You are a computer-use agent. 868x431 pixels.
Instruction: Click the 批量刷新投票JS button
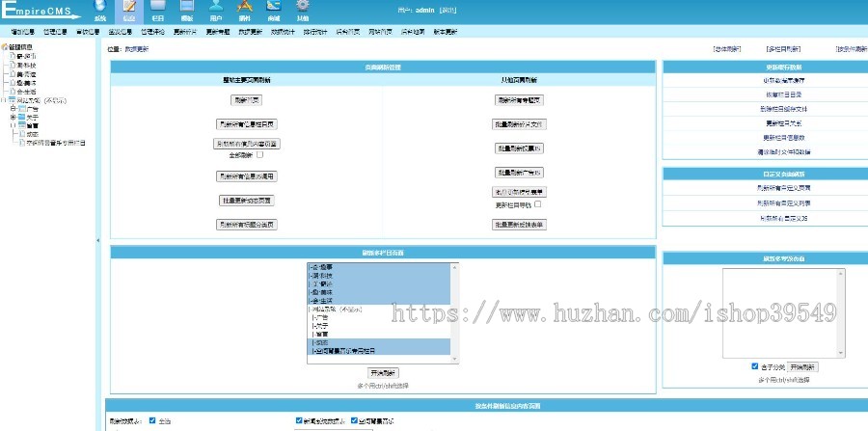point(519,148)
